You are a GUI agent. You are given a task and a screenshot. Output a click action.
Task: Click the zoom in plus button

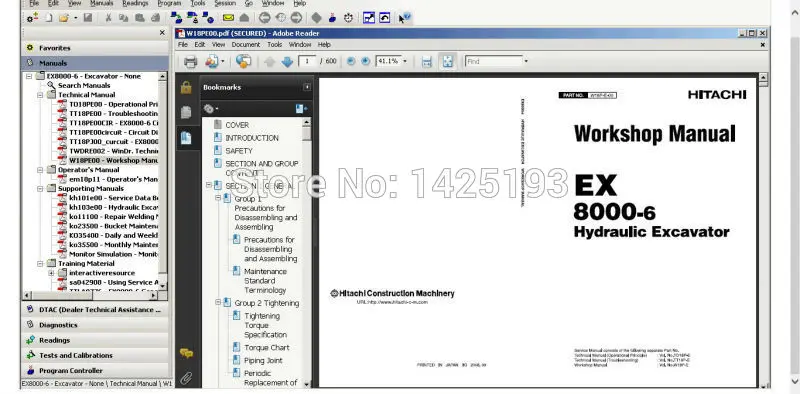[x=365, y=61]
